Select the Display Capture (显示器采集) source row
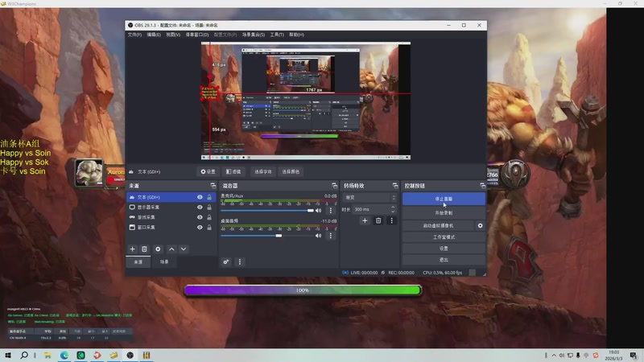 click(x=171, y=208)
